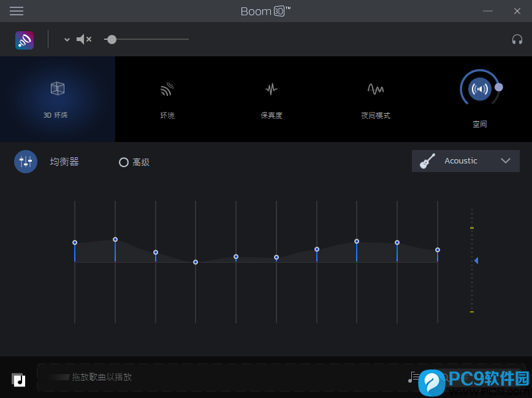Enable the 环境 ambience effect icon
532x398 pixels.
pyautogui.click(x=167, y=89)
